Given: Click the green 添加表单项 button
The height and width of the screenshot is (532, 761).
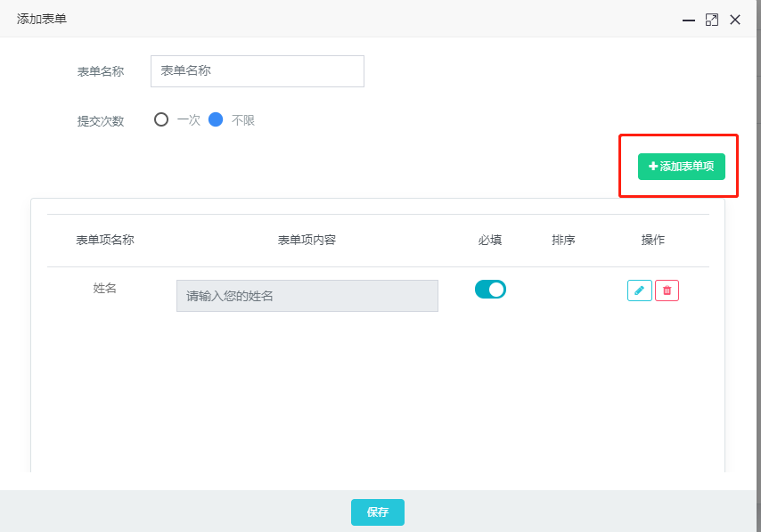Looking at the screenshot, I should [x=681, y=167].
